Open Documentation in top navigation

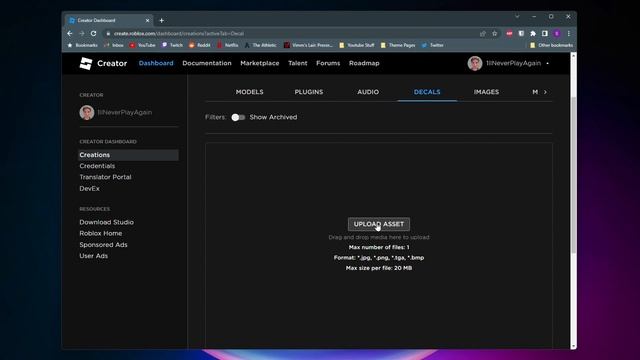207,63
